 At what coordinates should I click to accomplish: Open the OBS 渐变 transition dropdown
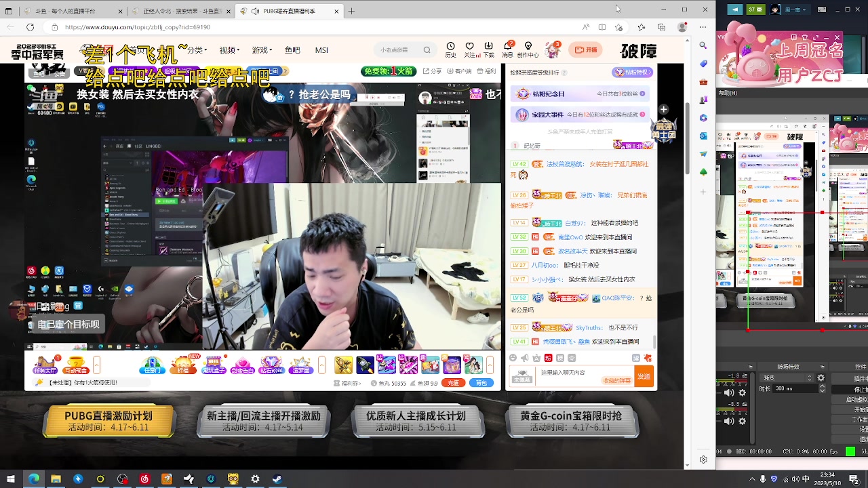[x=787, y=378]
